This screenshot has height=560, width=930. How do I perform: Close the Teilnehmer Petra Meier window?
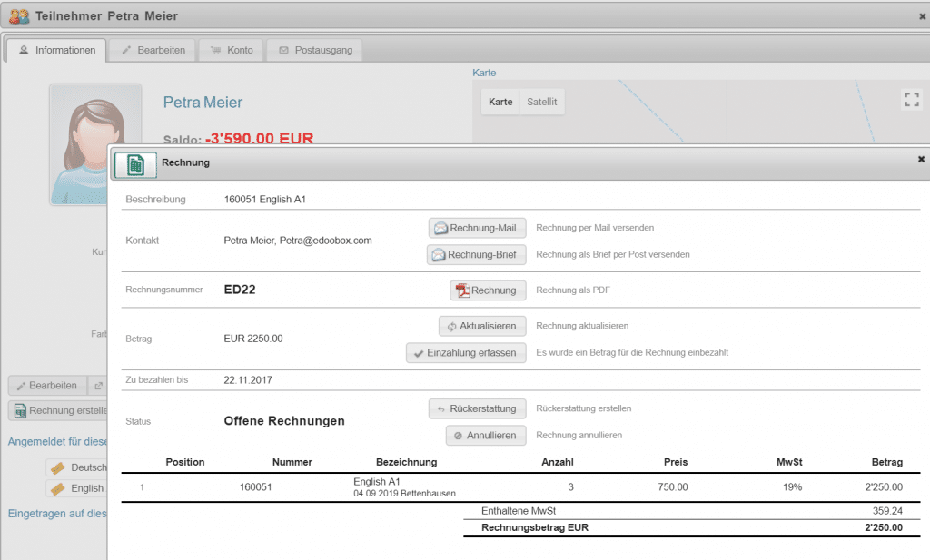(923, 16)
